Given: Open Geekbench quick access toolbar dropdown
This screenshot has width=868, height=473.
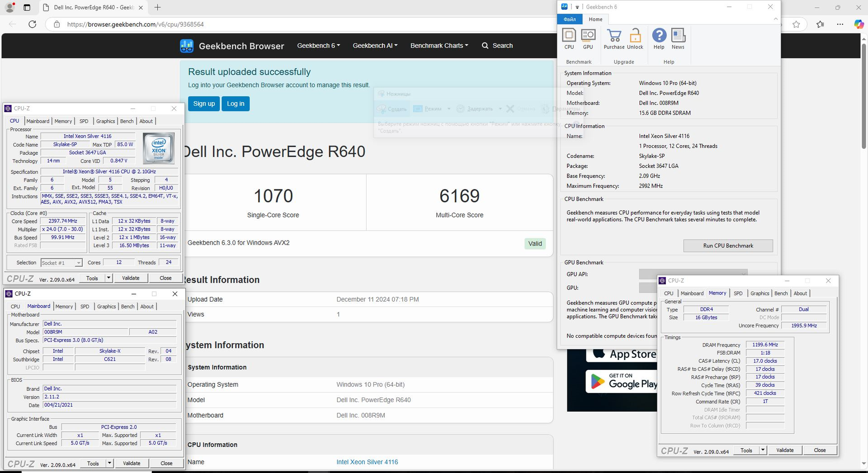Looking at the screenshot, I should pyautogui.click(x=577, y=7).
